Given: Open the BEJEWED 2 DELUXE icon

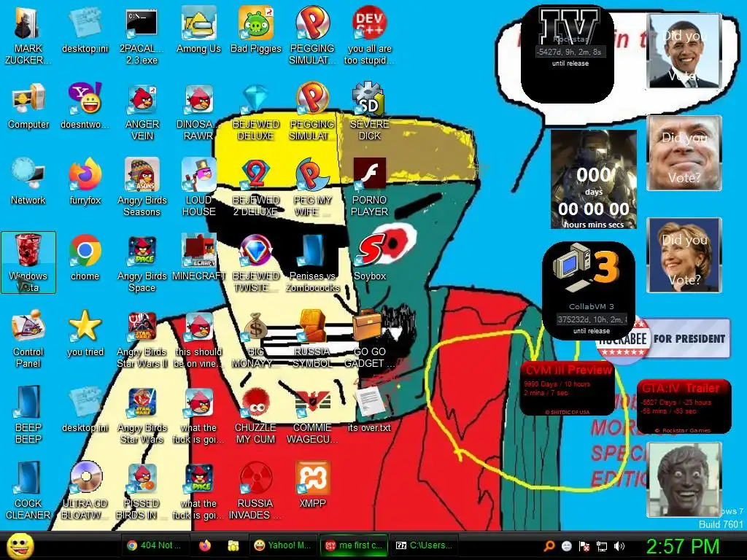Looking at the screenshot, I should (256, 187).
